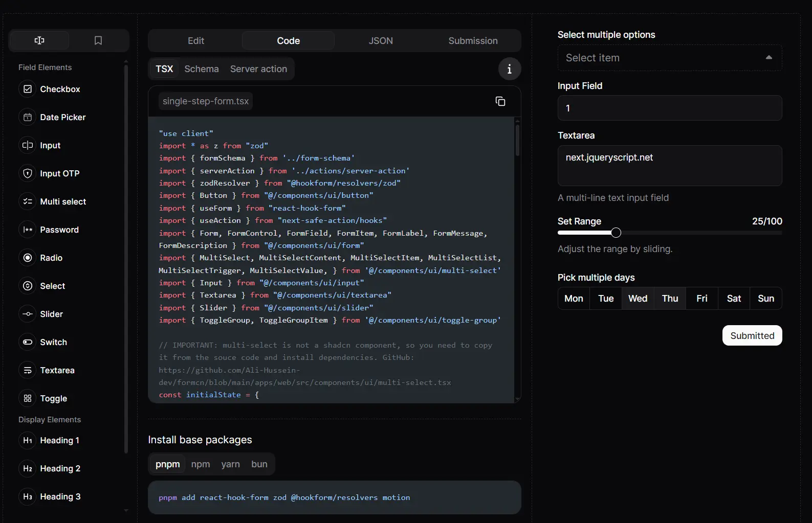The image size is (812, 523).
Task: Add the Password field element
Action: coord(59,230)
